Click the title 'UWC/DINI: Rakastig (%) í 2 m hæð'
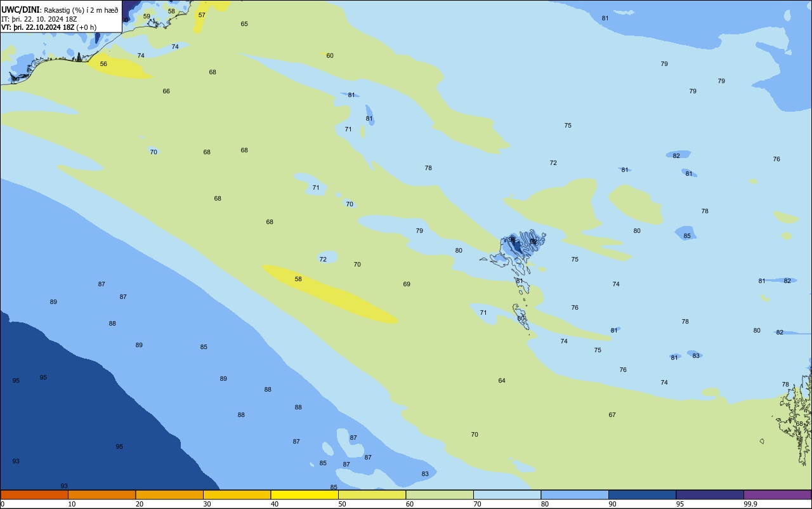 tap(60, 10)
